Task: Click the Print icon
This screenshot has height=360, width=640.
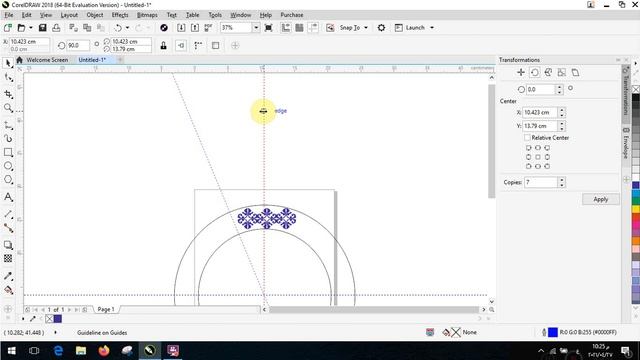Action: 56,28
